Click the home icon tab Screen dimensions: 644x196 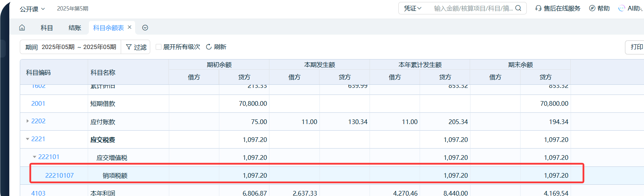click(22, 28)
